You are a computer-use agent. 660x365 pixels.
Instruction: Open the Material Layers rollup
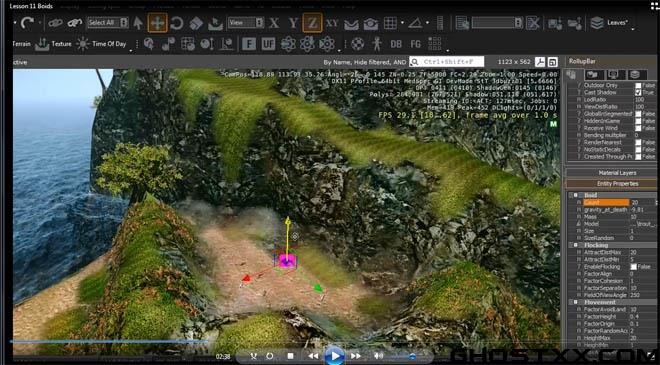tap(611, 173)
